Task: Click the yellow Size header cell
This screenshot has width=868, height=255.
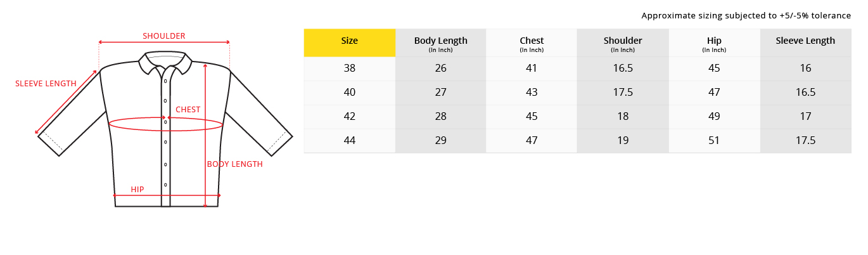Action: (349, 41)
